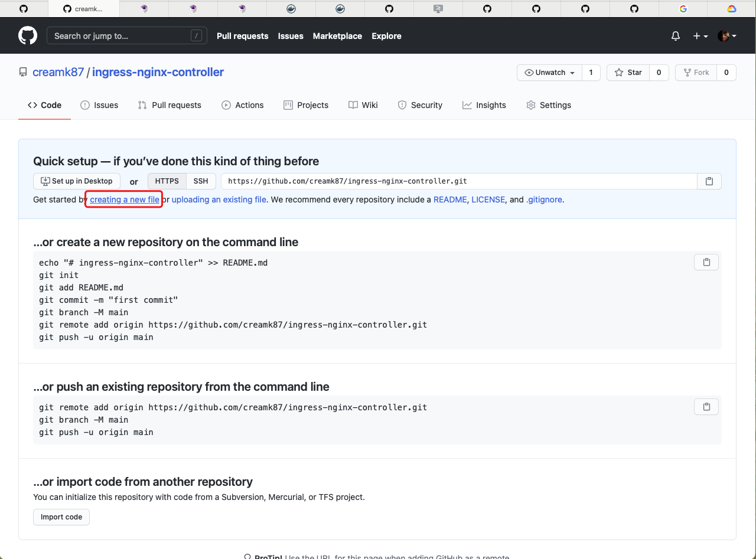
Task: Copy the create new repository commands
Action: pyautogui.click(x=706, y=262)
